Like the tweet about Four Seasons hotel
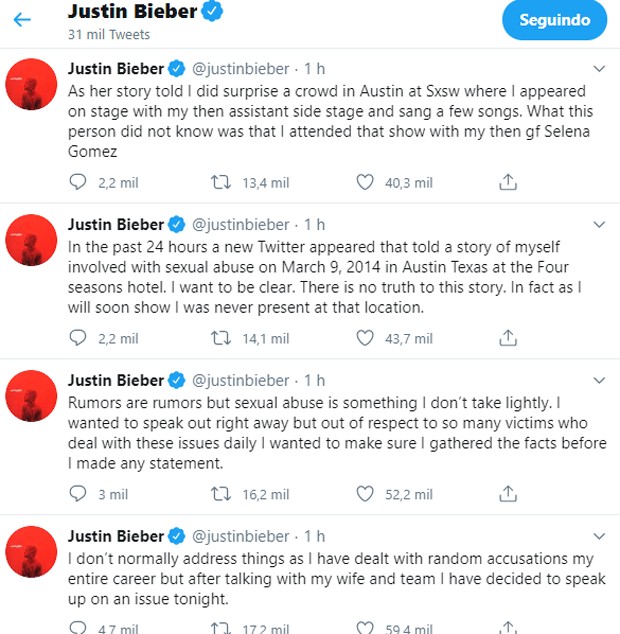 pyautogui.click(x=364, y=338)
